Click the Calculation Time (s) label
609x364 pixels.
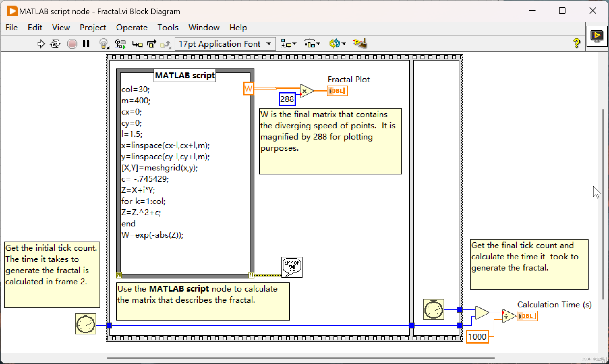pyautogui.click(x=554, y=305)
